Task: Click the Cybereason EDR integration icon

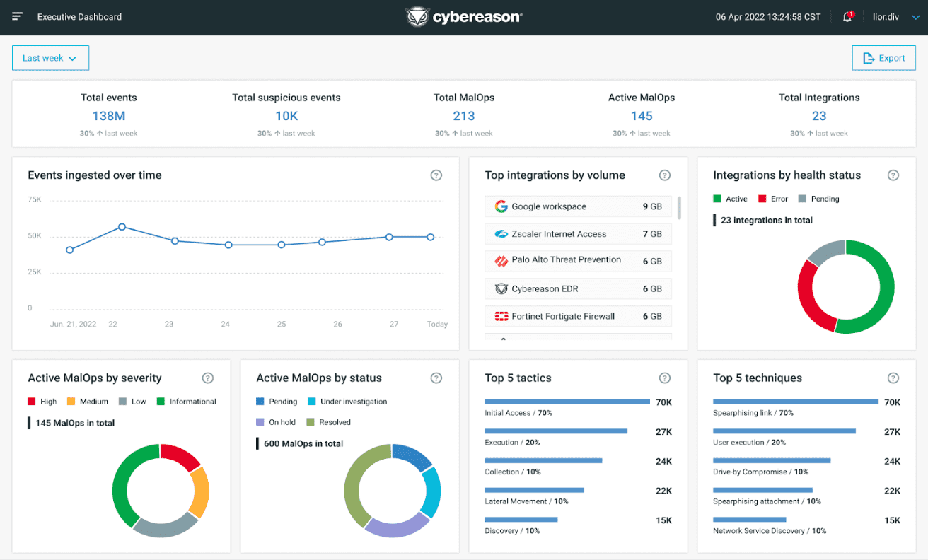Action: (501, 288)
